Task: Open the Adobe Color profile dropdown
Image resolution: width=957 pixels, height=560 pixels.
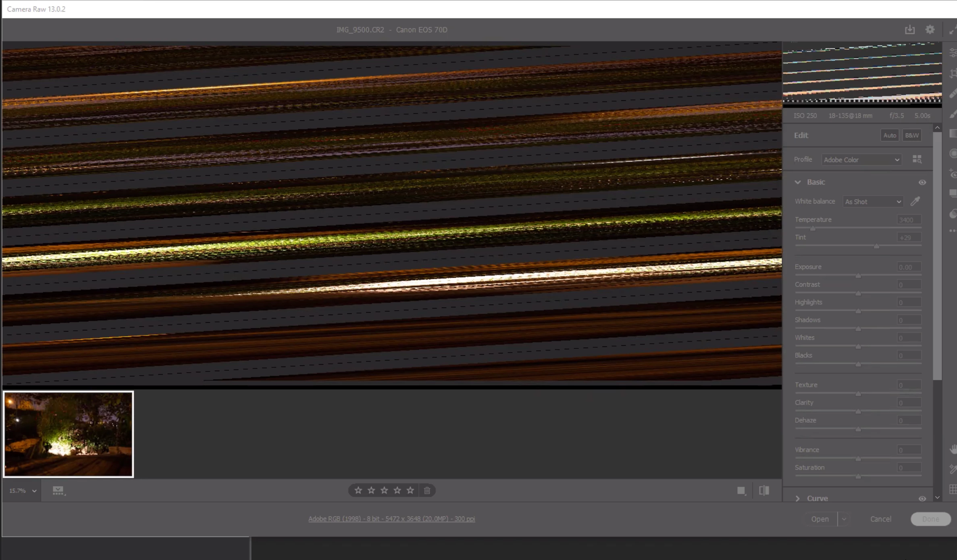Action: [861, 160]
